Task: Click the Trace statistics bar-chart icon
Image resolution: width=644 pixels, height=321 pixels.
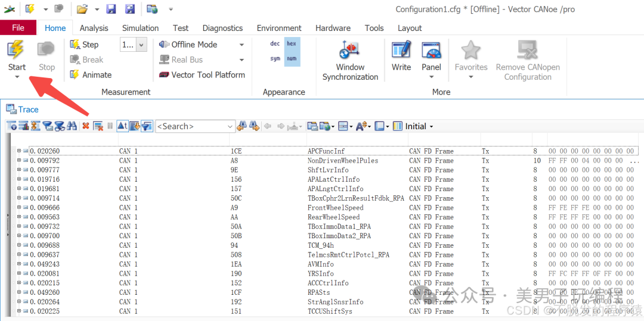Action: (23, 126)
